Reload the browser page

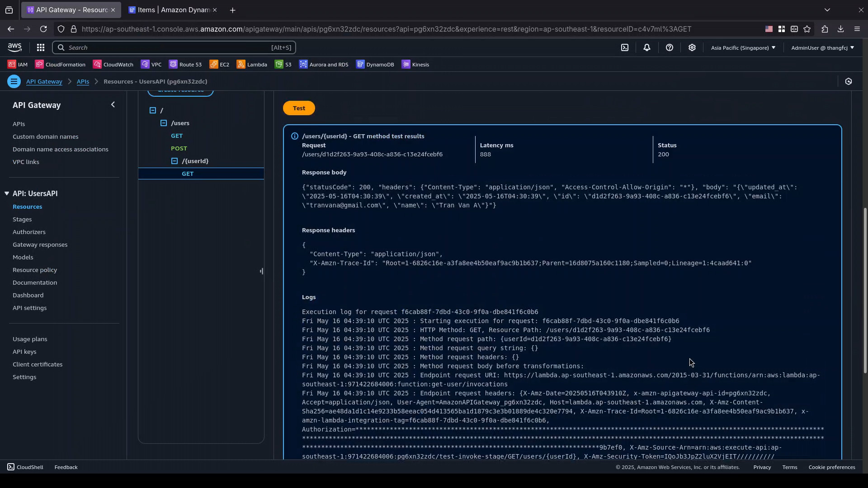43,29
